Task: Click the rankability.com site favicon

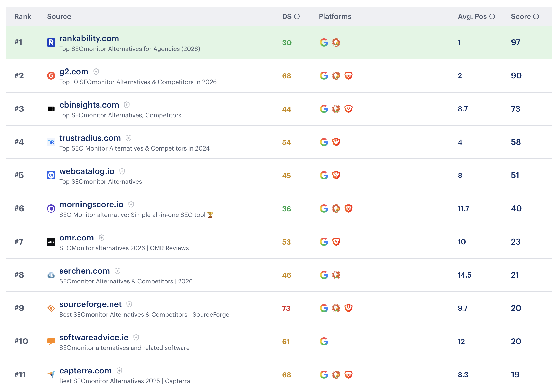Action: click(x=51, y=42)
